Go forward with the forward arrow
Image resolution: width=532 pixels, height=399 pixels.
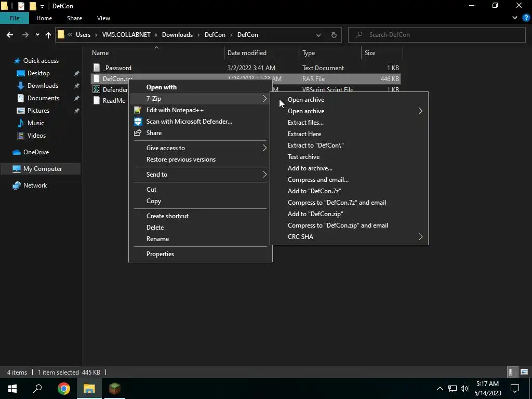pyautogui.click(x=25, y=35)
